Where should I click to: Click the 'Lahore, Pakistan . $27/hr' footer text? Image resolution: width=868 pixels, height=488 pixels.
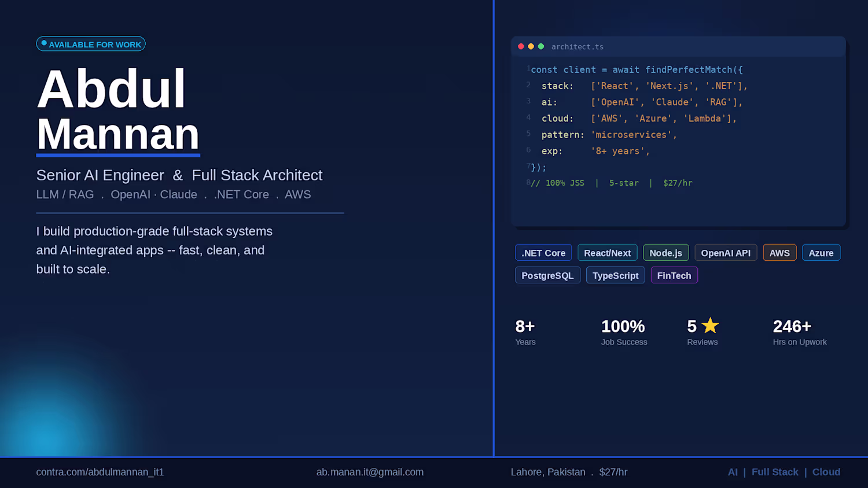569,472
